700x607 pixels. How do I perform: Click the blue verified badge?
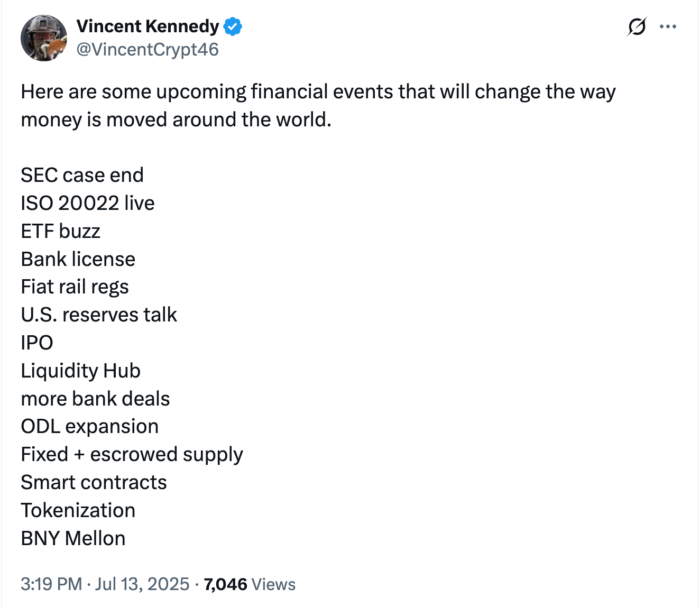coord(233,26)
